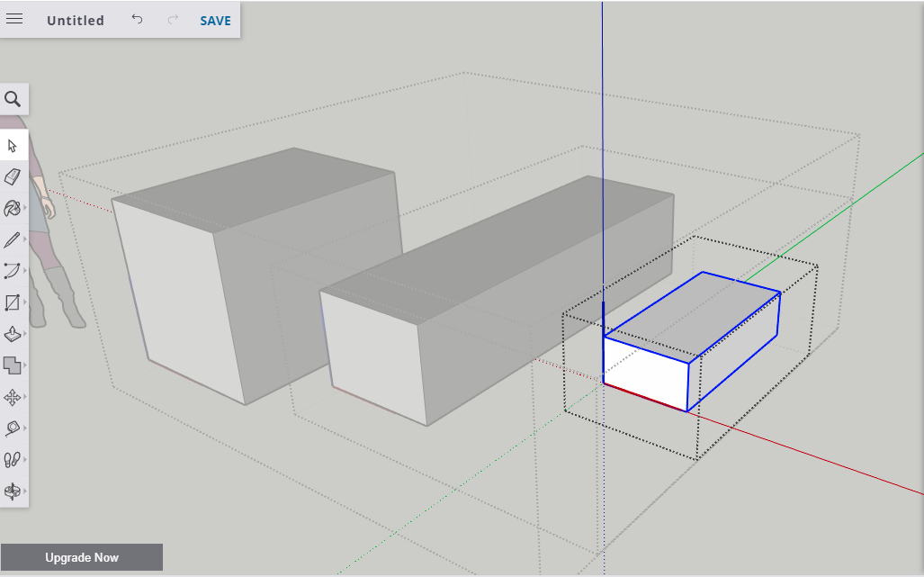Viewport: 924px width, 577px height.
Task: Expand the Arc tool flyout arrow
Action: (25, 271)
